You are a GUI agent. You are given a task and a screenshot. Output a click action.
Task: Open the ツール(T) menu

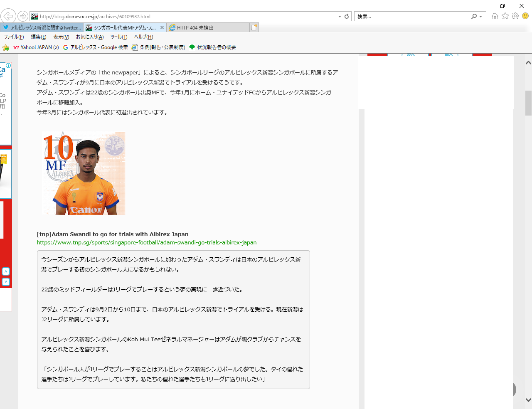[119, 37]
